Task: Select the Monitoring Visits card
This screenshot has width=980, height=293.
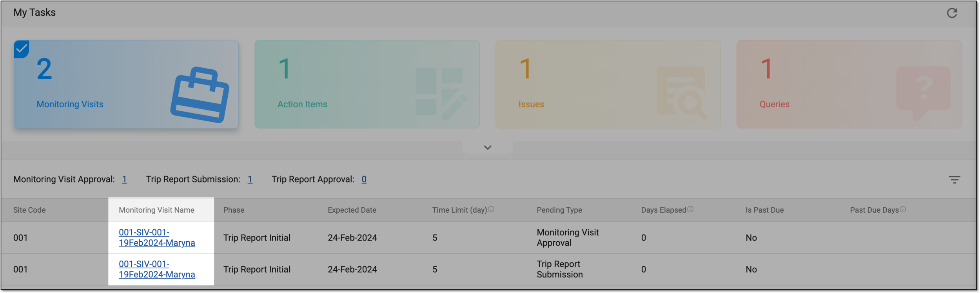Action: point(126,84)
